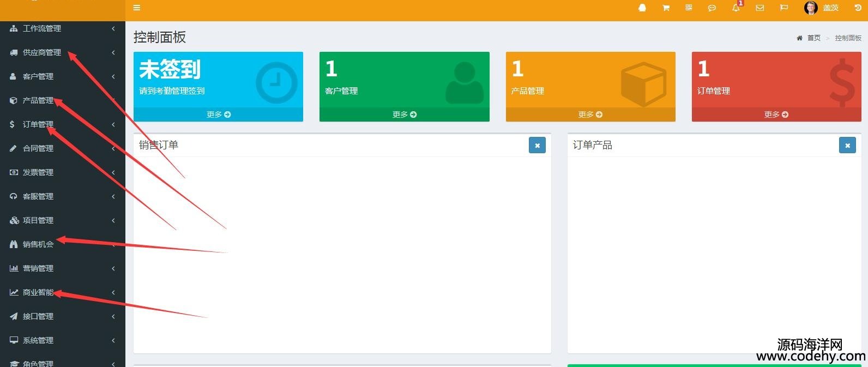The width and height of the screenshot is (868, 367).
Task: Click the 发票管理 money icon
Action: click(14, 172)
